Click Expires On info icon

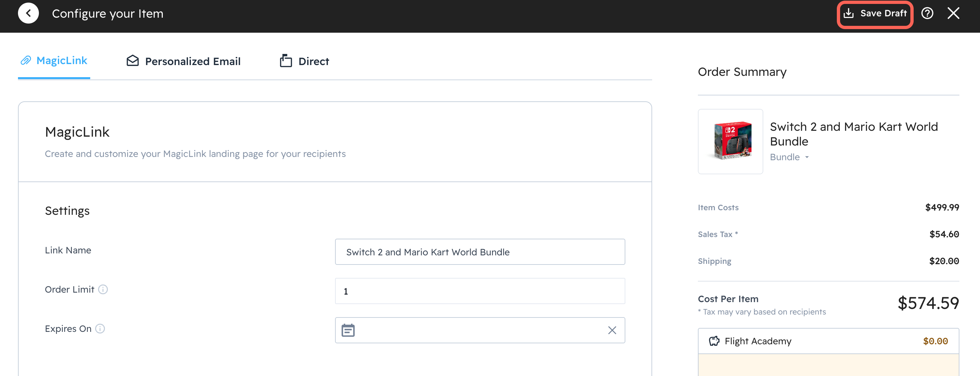coord(100,329)
